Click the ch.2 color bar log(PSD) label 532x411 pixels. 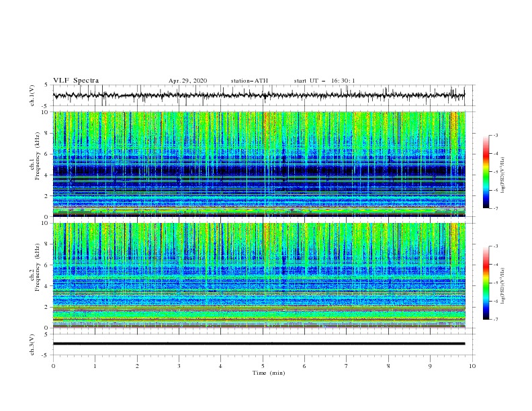point(502,286)
